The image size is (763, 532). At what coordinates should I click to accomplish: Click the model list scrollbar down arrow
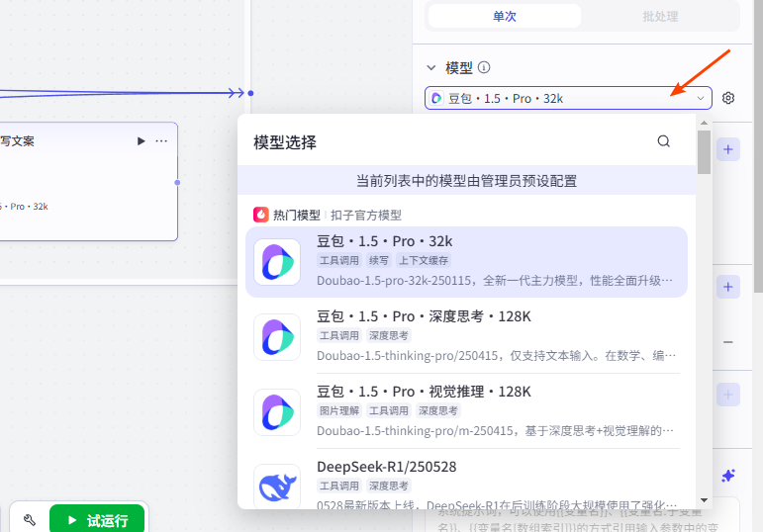pos(704,500)
